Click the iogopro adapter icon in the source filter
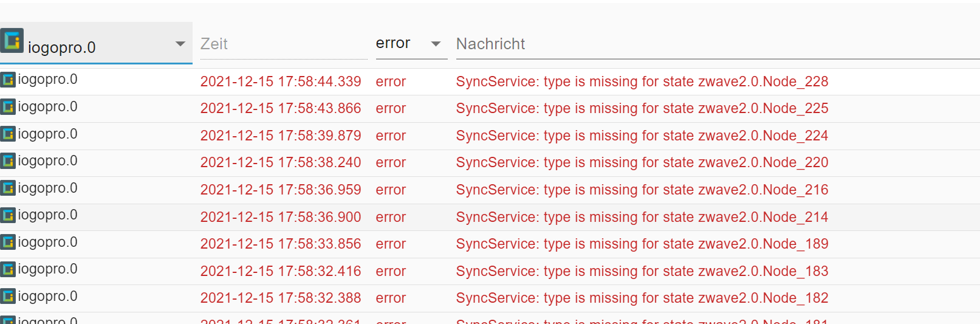Screen dimensions: 980x324 12,40
